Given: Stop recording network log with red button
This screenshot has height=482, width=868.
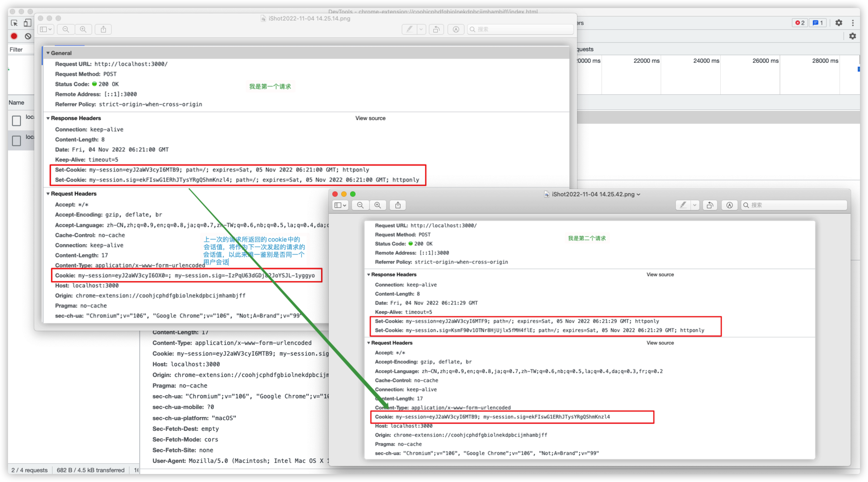Looking at the screenshot, I should (14, 36).
